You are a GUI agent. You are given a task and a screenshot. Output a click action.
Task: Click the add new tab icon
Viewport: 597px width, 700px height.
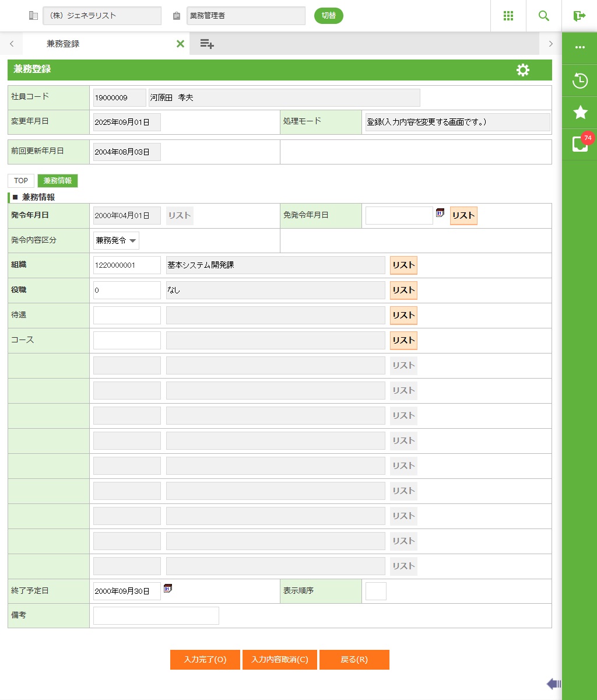click(207, 44)
